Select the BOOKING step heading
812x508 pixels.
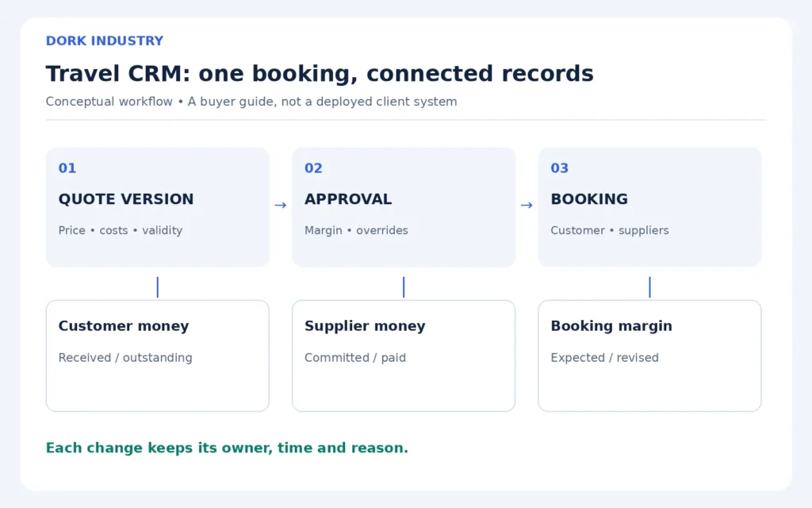(589, 199)
